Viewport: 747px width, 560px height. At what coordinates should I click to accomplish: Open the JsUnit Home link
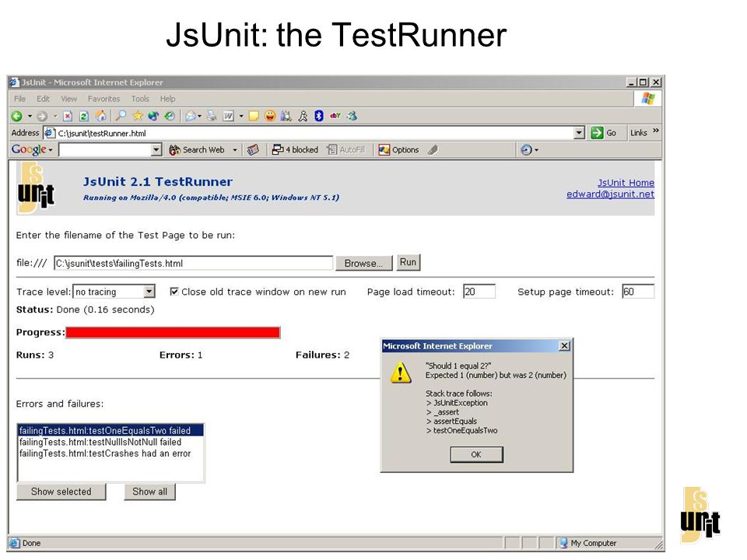pos(626,182)
